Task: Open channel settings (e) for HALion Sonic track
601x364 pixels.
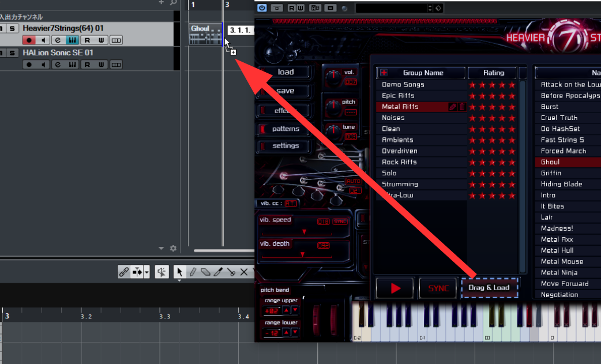Action: click(58, 65)
